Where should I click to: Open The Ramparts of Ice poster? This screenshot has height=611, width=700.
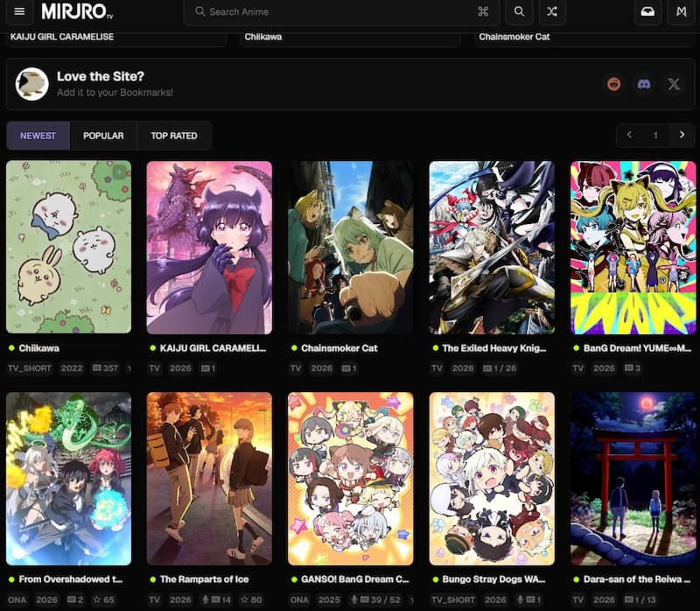pos(209,478)
